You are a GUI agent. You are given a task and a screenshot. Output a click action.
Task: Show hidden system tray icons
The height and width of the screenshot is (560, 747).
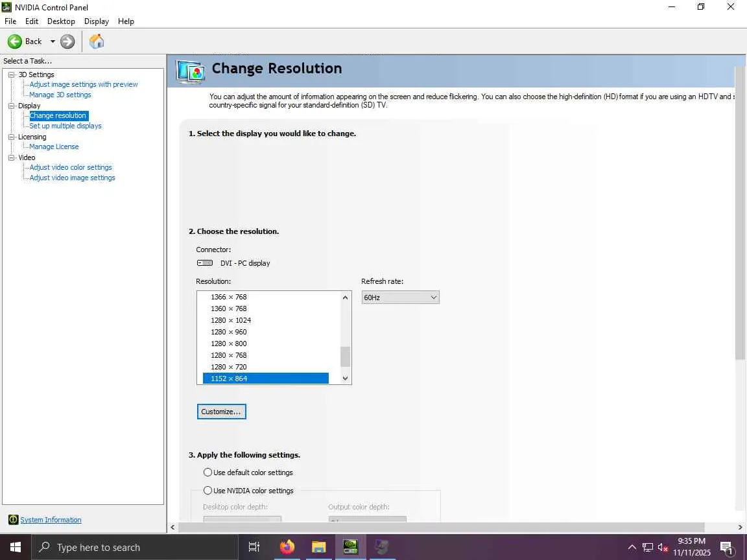tap(632, 547)
